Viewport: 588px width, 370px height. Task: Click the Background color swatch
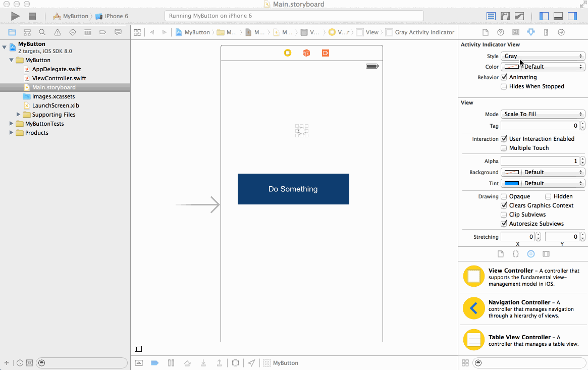(x=511, y=172)
